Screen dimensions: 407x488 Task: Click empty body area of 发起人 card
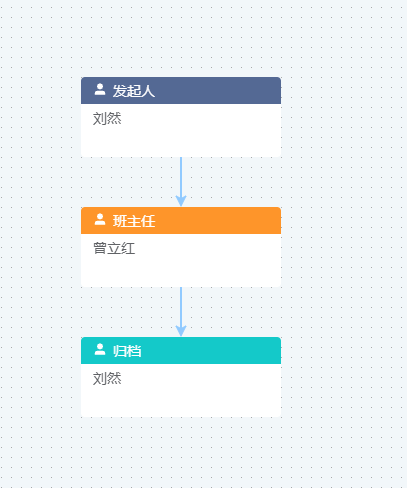(200, 140)
